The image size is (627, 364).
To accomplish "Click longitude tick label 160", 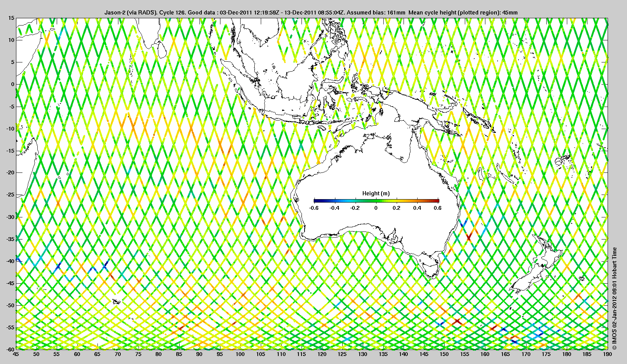I will [x=485, y=354].
